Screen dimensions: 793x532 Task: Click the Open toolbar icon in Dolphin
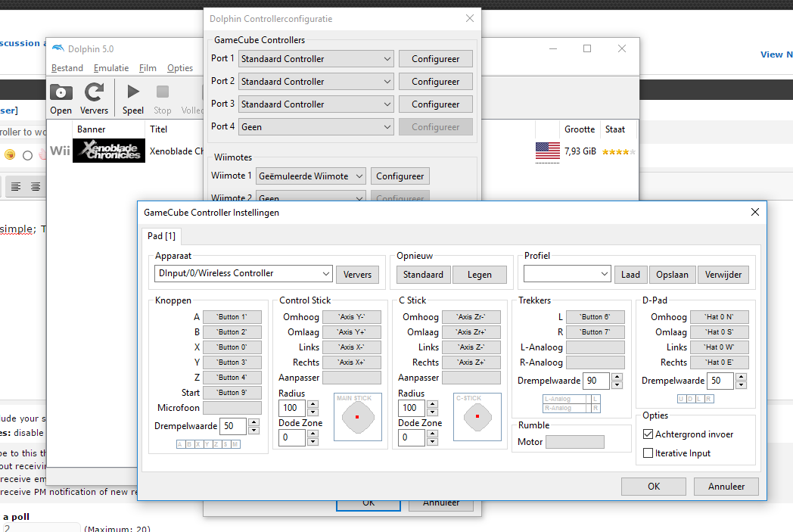pos(61,92)
